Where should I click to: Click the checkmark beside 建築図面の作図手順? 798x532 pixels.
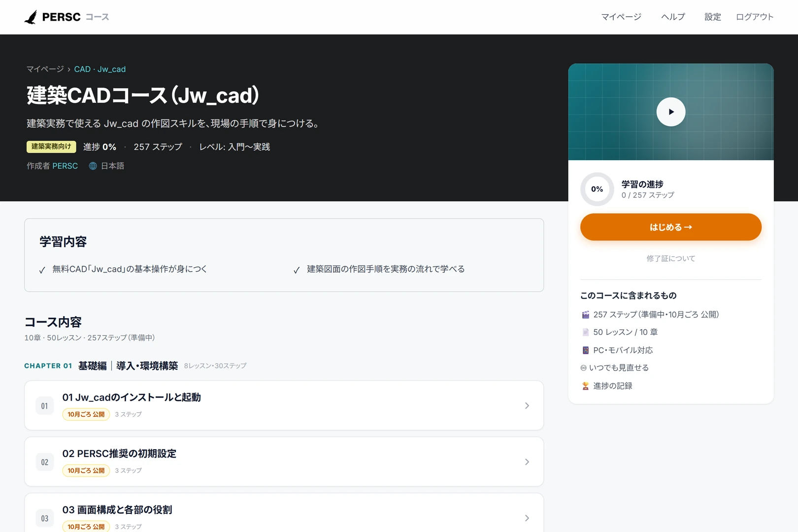click(x=297, y=270)
